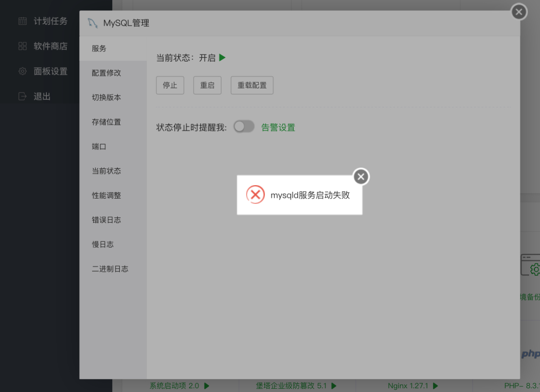Viewport: 540px width, 392px height.
Task: Click the PHP- 8.3 link at bottom right
Action: 522,386
